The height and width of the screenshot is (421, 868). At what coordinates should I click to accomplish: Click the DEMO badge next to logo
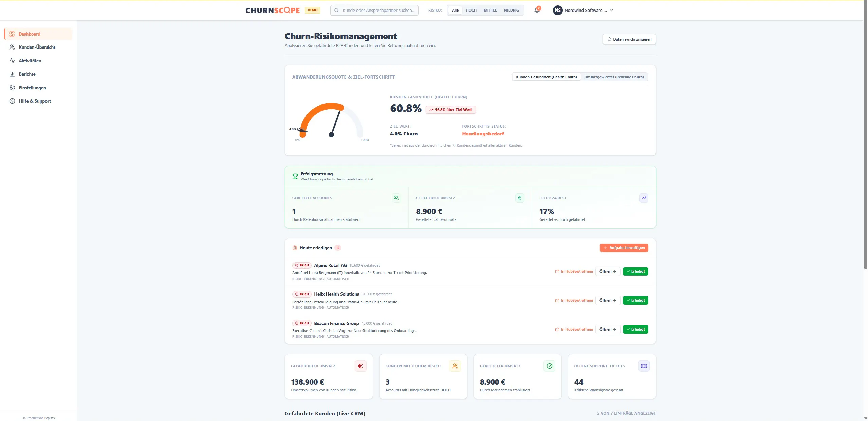(x=312, y=10)
